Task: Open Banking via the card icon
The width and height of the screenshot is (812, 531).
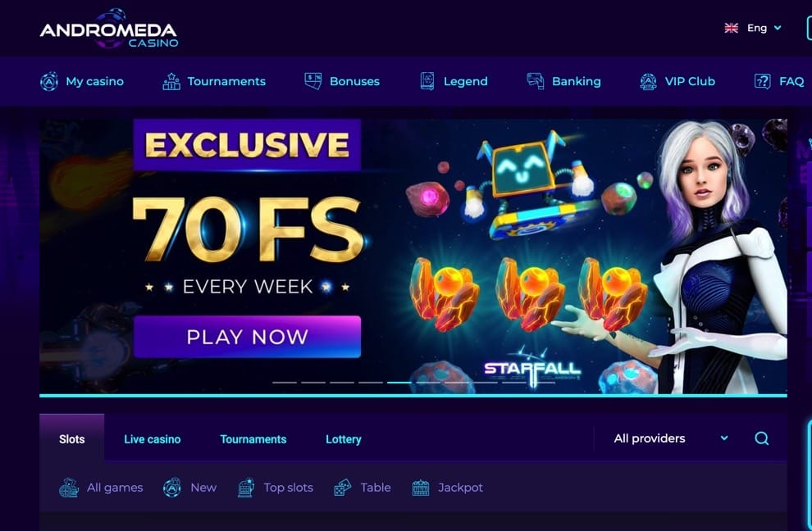Action: [x=536, y=81]
